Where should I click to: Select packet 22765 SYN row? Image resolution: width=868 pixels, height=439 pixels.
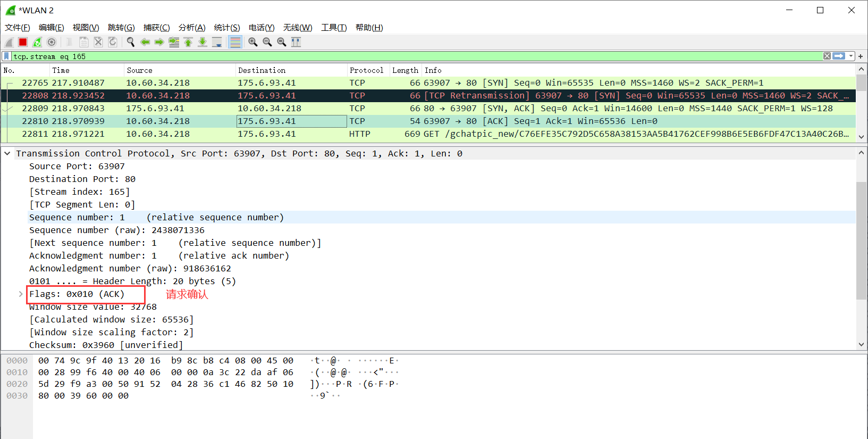click(428, 83)
